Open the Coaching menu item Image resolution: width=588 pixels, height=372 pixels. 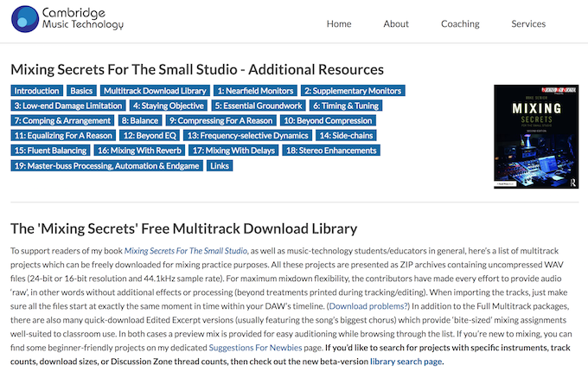pos(460,23)
